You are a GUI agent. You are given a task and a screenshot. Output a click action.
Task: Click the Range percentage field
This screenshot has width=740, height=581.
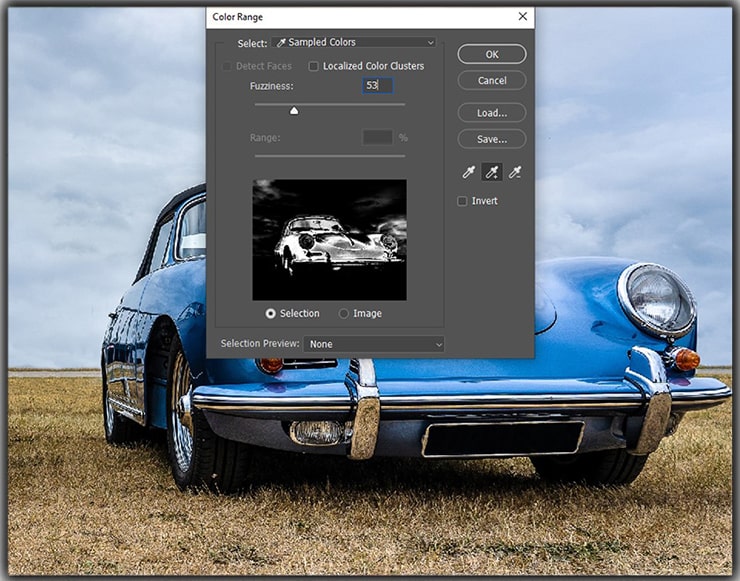[377, 137]
